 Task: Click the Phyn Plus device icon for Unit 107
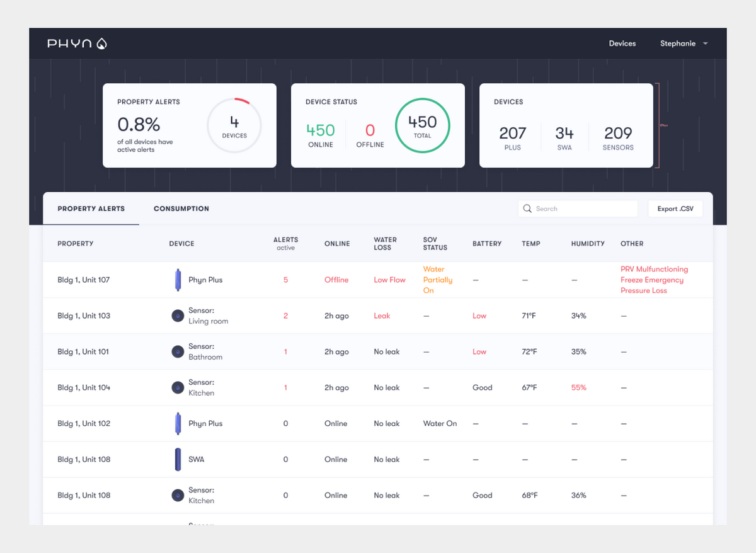178,280
